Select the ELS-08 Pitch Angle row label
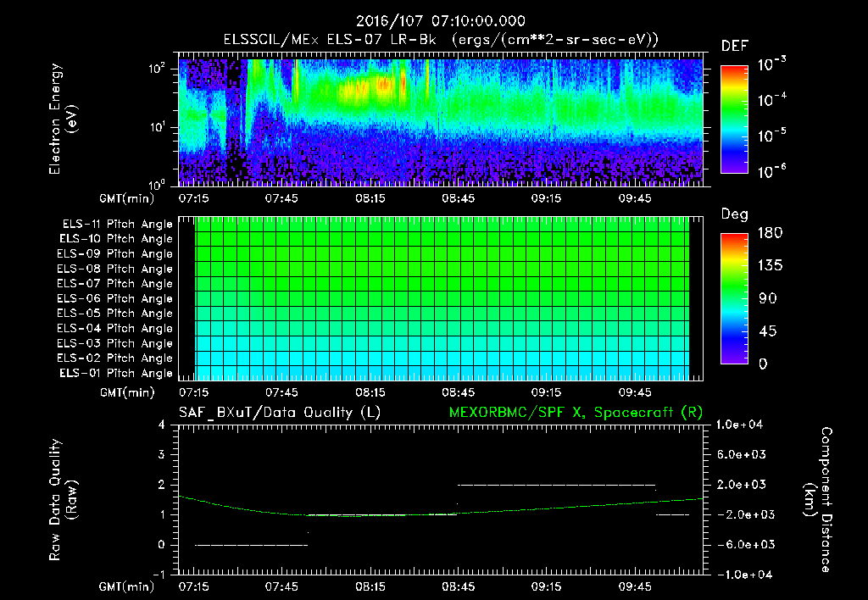The image size is (868, 600). point(115,269)
